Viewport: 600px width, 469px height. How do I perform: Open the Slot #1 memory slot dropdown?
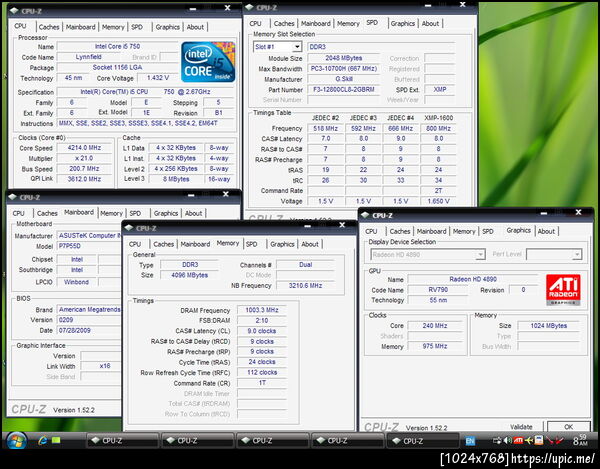point(297,47)
